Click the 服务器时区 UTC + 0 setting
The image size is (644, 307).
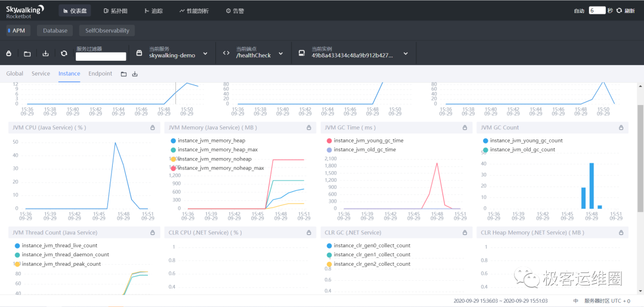tap(607, 301)
